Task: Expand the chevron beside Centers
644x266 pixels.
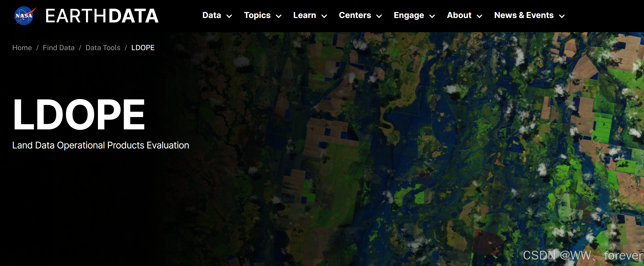Action: pyautogui.click(x=379, y=16)
